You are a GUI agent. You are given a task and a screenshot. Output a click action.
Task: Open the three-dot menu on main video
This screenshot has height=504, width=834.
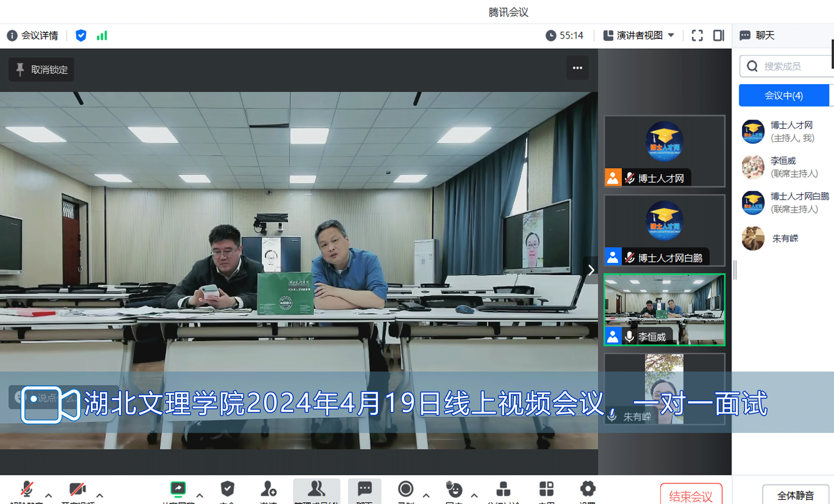tap(577, 68)
